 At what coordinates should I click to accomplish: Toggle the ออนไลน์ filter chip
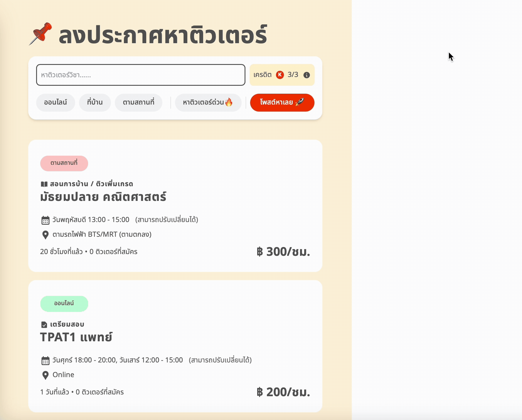[x=55, y=103]
